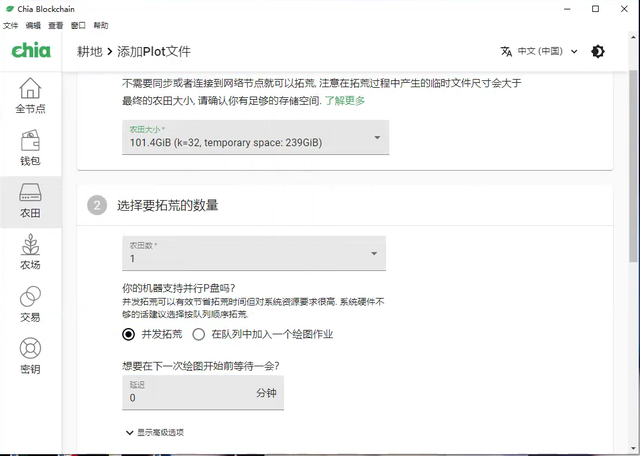Select 在队列中加入一个绘图作业 radio button
This screenshot has width=640, height=456.
(x=199, y=334)
